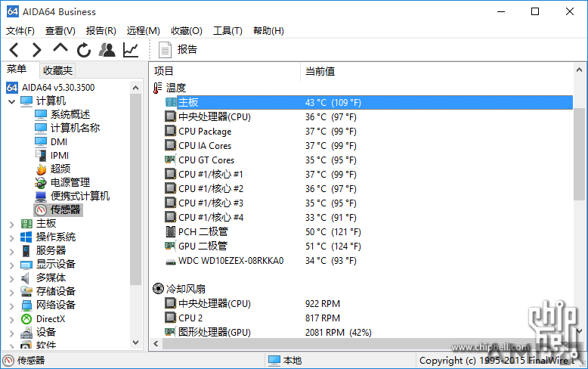Image resolution: width=588 pixels, height=369 pixels.
Task: Click the 网络设备 network icon
Action: [x=26, y=305]
